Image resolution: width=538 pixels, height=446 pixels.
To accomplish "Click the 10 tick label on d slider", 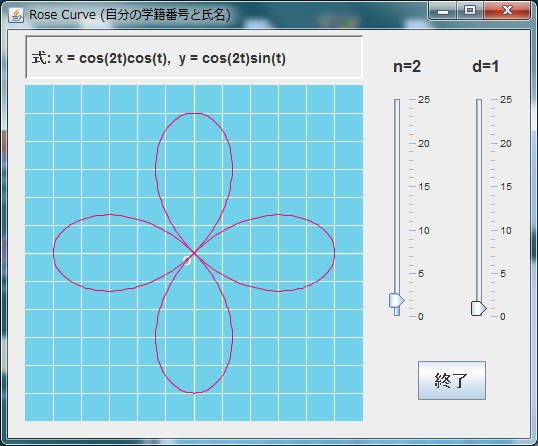I will [506, 231].
